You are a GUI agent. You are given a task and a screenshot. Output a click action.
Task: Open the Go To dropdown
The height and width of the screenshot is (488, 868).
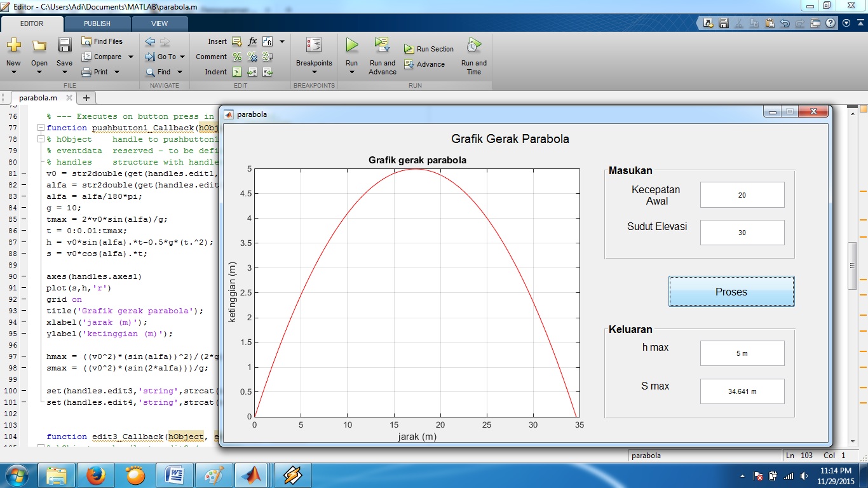(181, 57)
